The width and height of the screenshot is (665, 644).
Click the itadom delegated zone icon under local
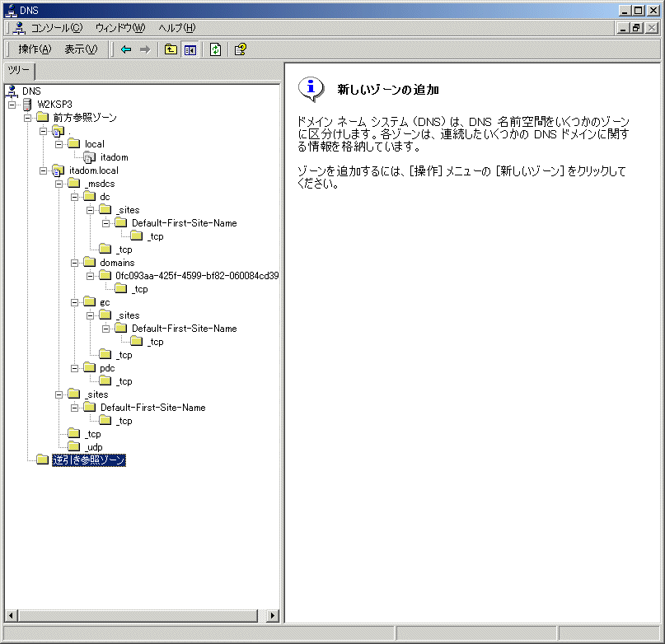pos(90,157)
